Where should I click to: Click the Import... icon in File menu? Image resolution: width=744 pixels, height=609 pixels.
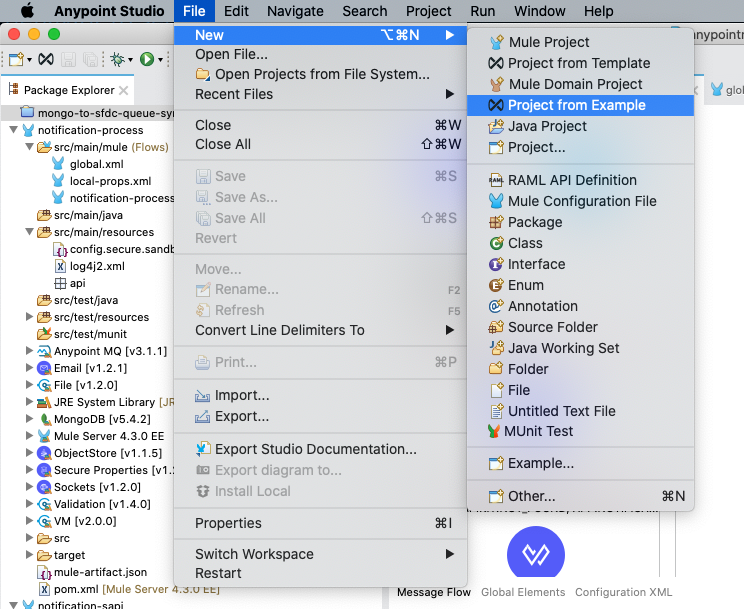[203, 395]
